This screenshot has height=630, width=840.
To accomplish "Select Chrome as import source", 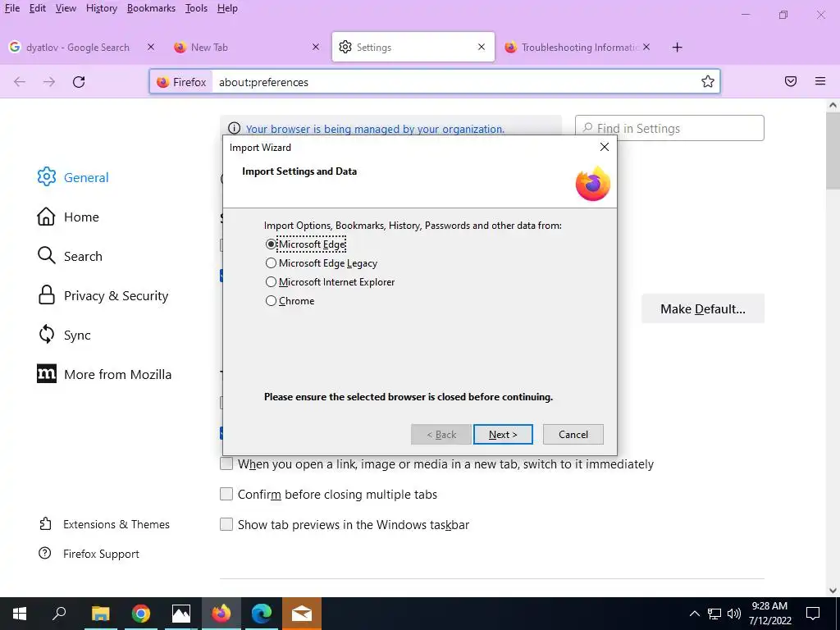I will (290, 300).
